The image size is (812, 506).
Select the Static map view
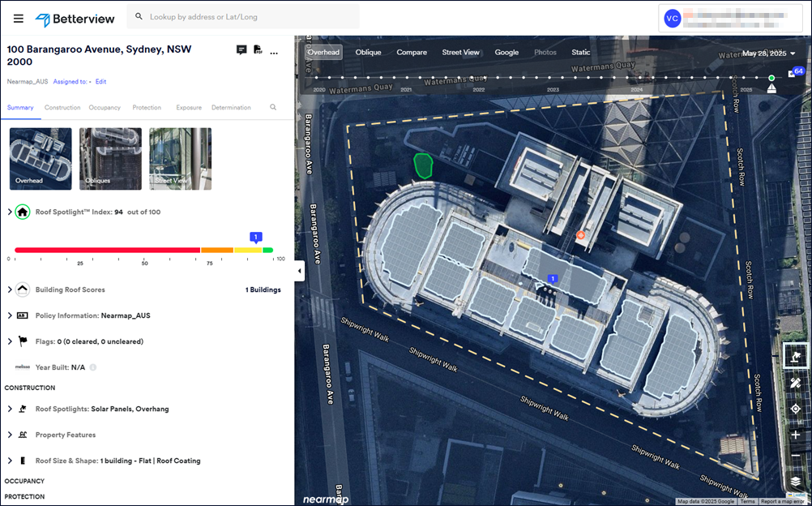(x=580, y=52)
